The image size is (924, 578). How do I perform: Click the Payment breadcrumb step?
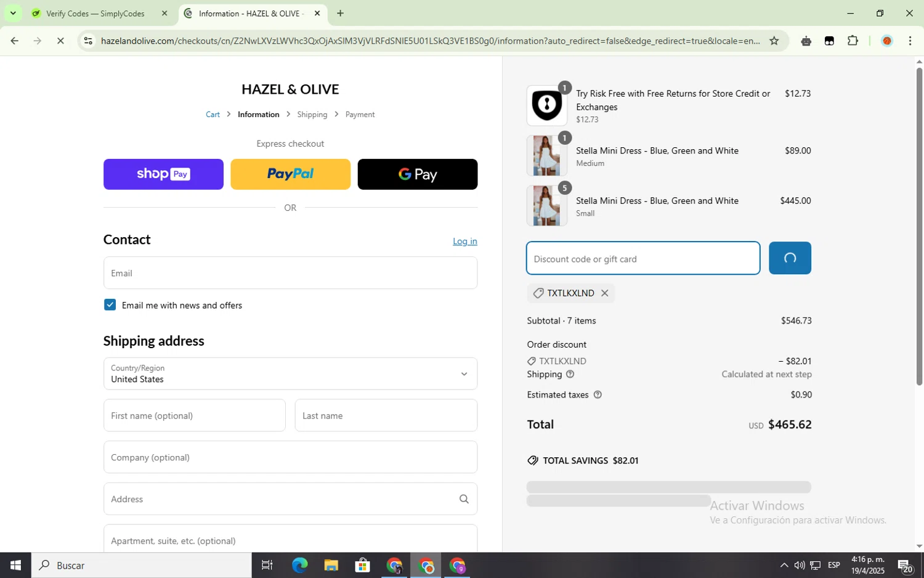coord(360,115)
